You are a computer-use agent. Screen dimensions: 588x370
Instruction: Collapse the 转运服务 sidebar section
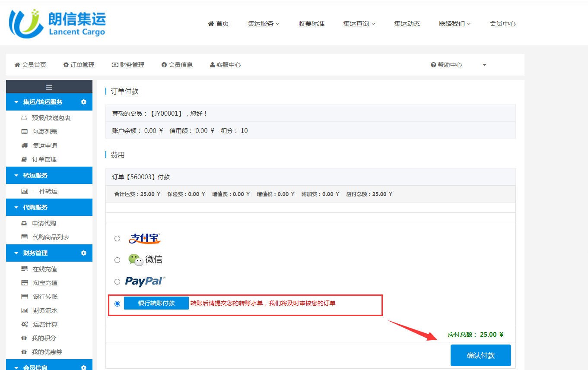pos(16,176)
